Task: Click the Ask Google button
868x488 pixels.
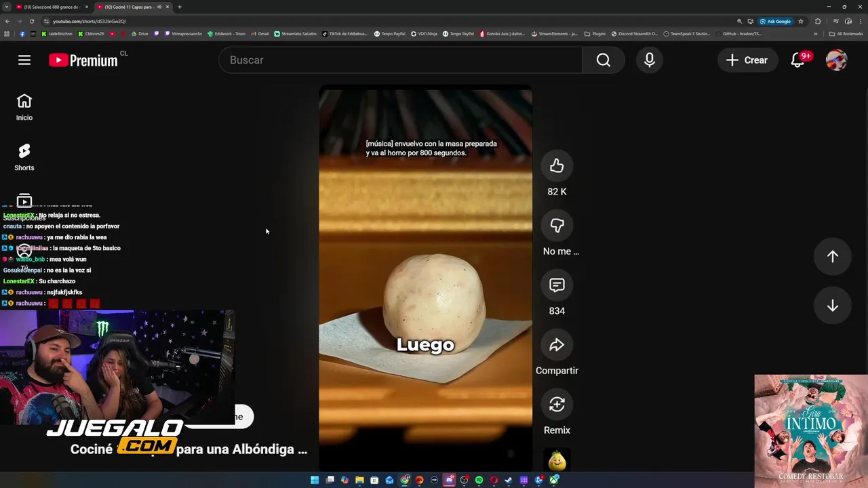Action: [x=775, y=21]
